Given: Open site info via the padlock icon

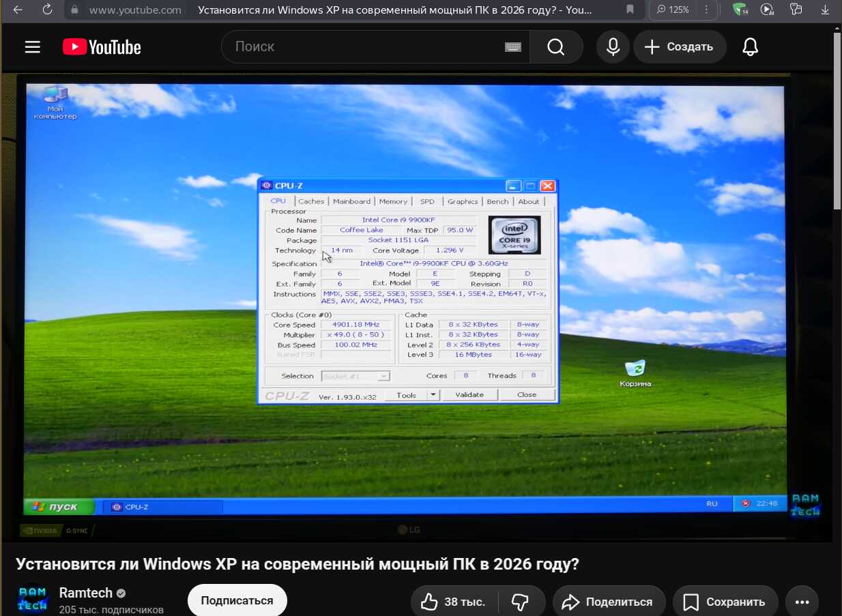Looking at the screenshot, I should pos(75,10).
